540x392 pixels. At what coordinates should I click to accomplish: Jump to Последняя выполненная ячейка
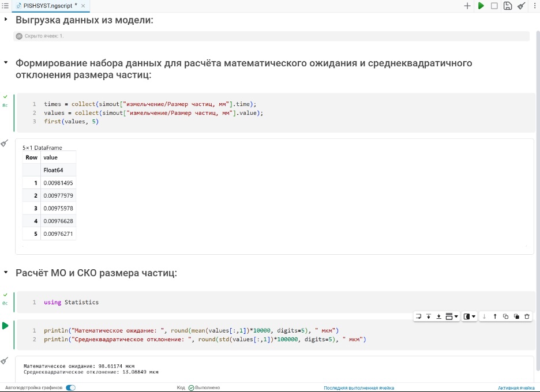click(358, 388)
